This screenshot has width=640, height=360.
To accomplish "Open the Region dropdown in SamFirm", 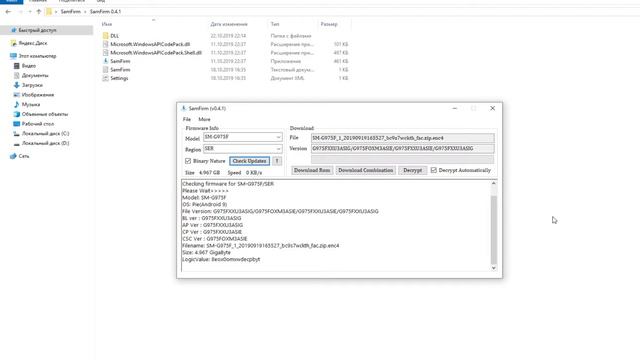I will coord(278,149).
